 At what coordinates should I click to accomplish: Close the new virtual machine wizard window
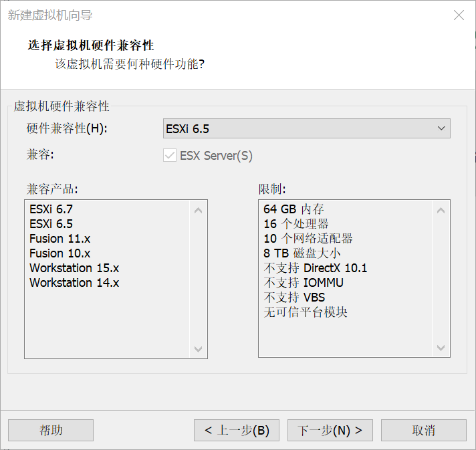coord(459,15)
